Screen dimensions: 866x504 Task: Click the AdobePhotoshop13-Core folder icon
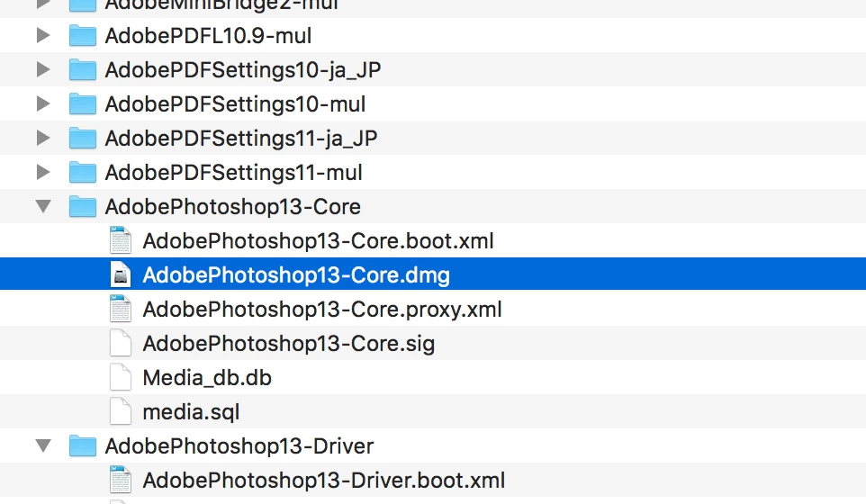[83, 207]
